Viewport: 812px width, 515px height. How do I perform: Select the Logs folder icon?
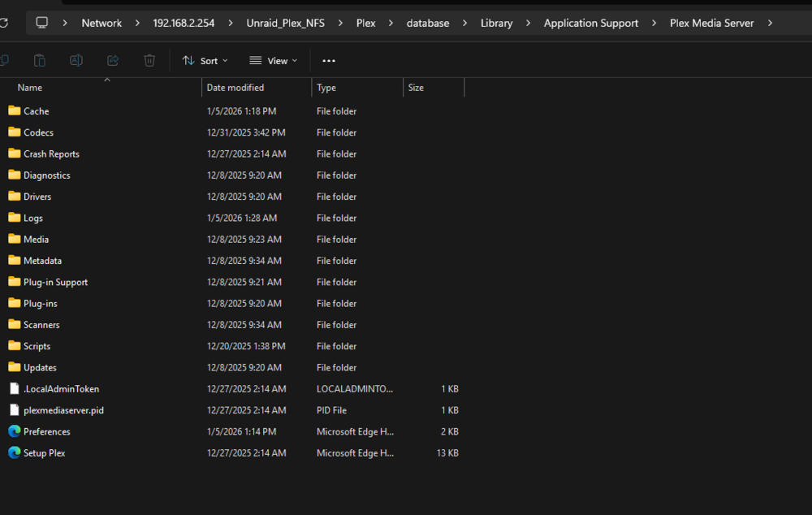click(15, 218)
